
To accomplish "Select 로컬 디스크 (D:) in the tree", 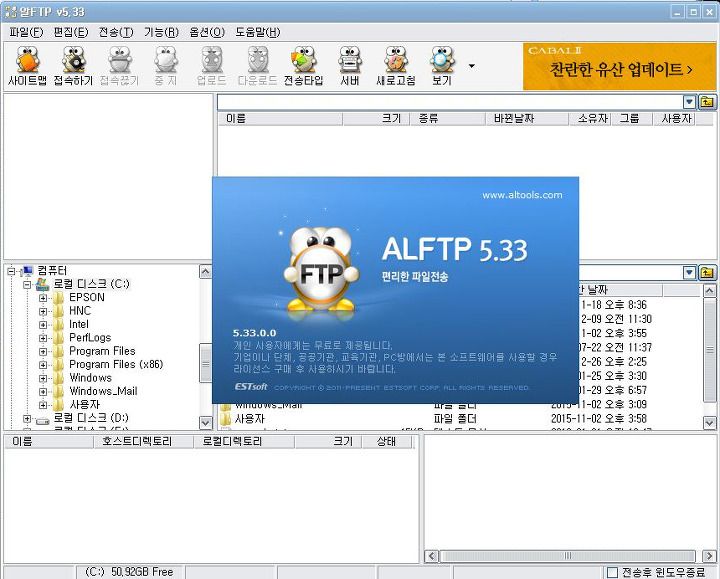I will [x=91, y=418].
